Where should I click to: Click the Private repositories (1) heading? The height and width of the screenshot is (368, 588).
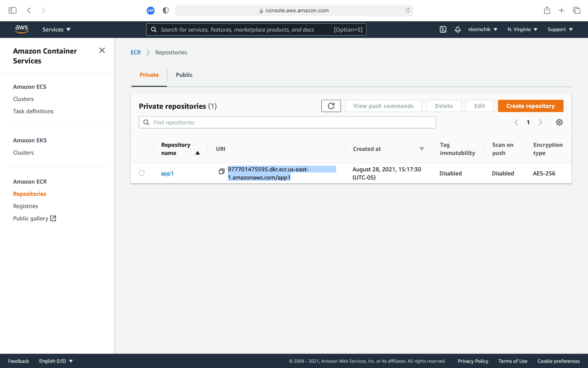[178, 106]
